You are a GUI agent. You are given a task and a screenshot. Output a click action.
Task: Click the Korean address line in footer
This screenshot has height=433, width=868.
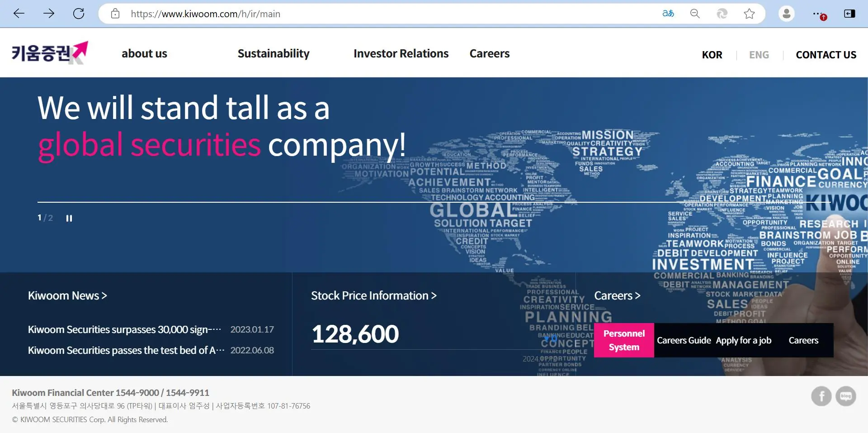pos(161,406)
